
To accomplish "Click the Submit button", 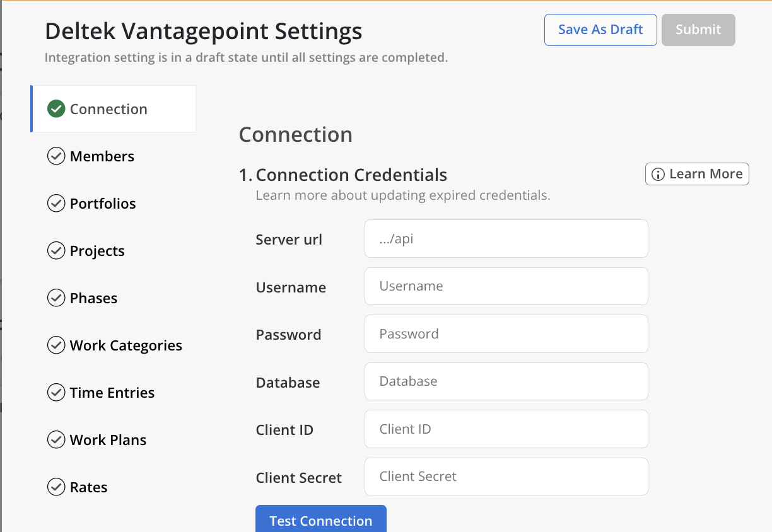I will tap(698, 30).
